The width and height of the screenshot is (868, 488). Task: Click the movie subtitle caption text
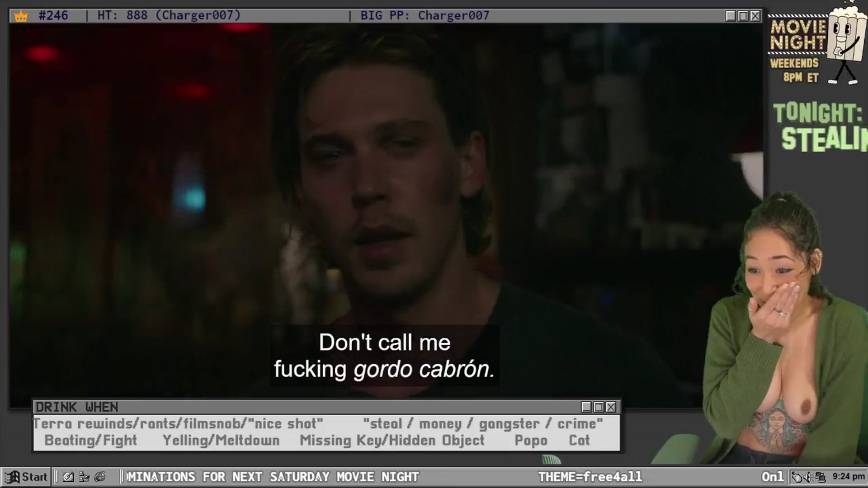pos(385,356)
